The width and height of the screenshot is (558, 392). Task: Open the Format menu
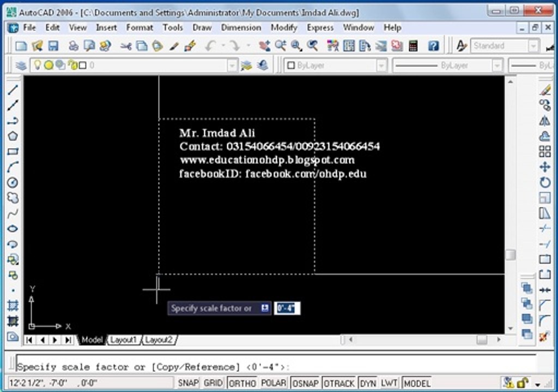(139, 27)
